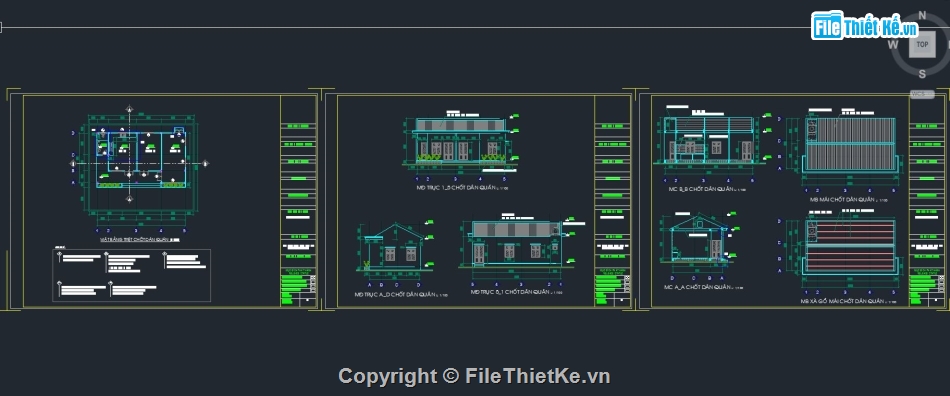Open the Copyright FileThietKe.vn link
Screen dimensions: 950x396
pyautogui.click(x=474, y=376)
